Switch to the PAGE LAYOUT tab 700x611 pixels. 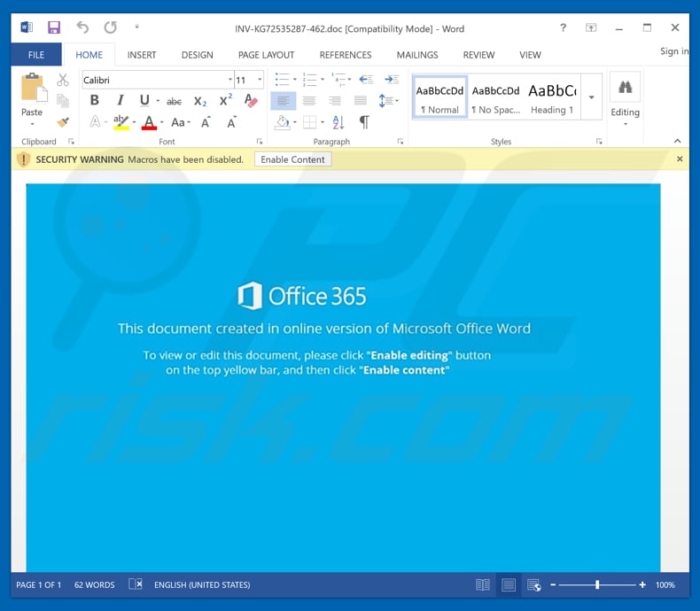(x=266, y=55)
